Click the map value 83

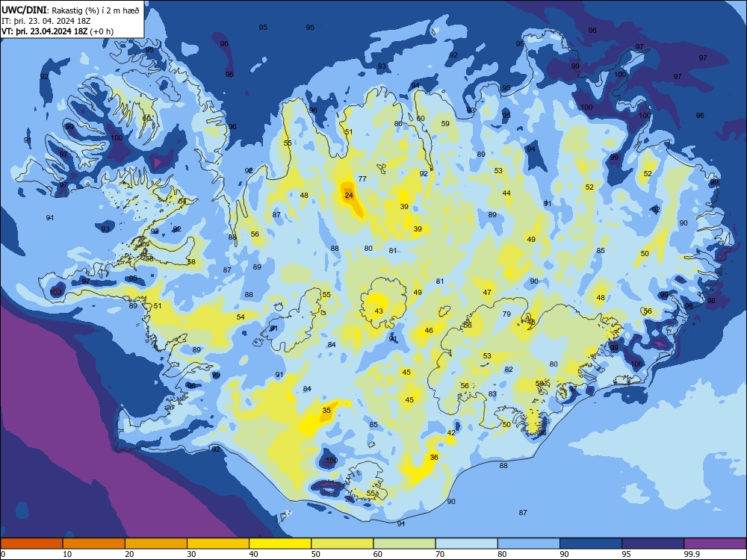click(x=492, y=393)
